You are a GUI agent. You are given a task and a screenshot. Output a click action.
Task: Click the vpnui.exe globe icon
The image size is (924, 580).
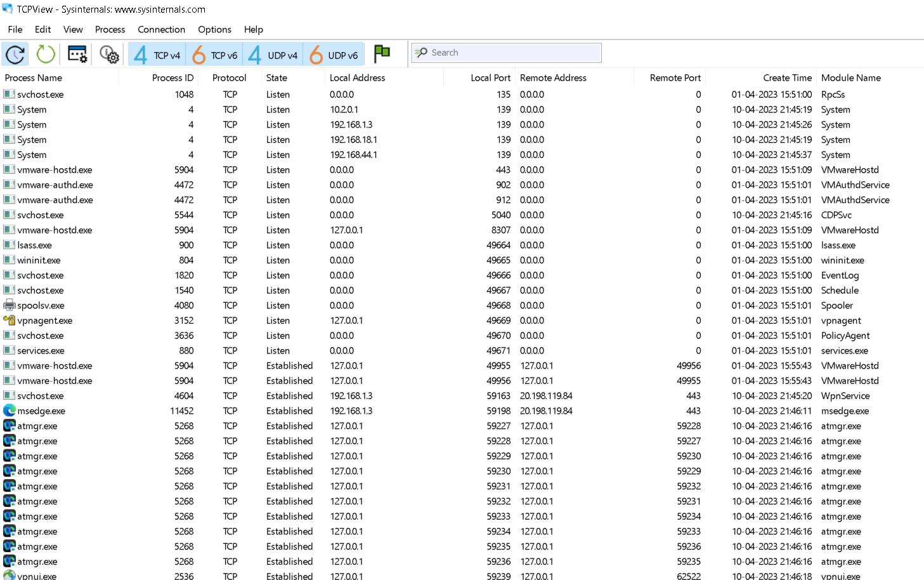click(x=10, y=575)
